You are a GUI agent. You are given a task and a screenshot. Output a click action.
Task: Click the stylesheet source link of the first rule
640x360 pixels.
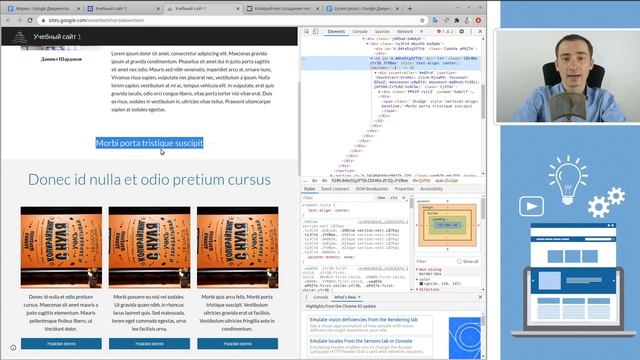click(x=382, y=222)
